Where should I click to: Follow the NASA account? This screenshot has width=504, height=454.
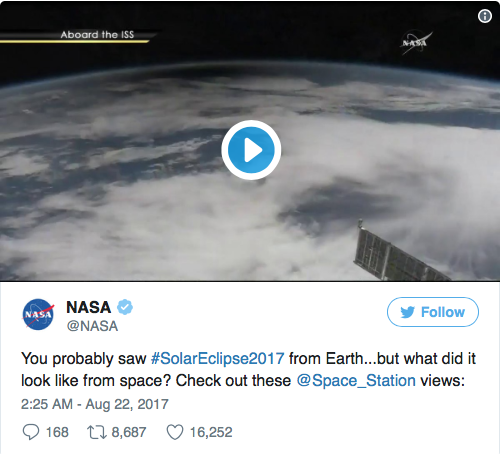433,312
